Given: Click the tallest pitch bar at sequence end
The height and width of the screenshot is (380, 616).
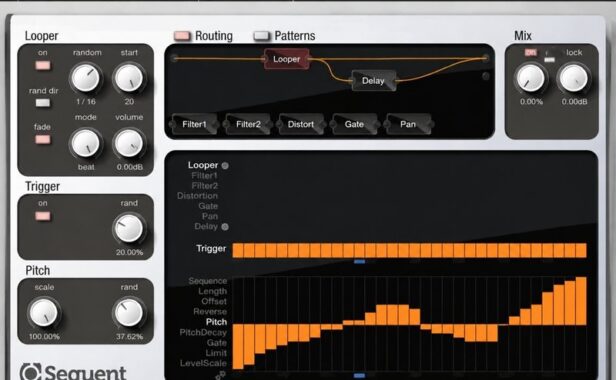Looking at the screenshot, I should click(581, 301).
